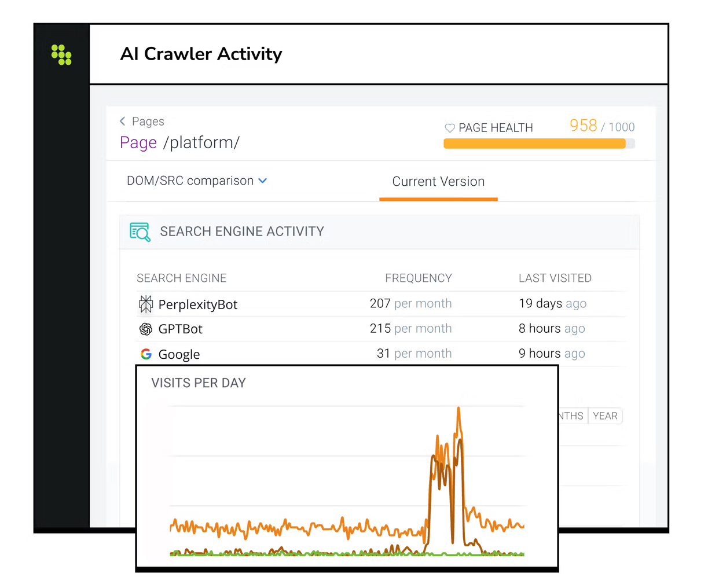Screen dimensions: 719x588
Task: Go back to Pages link
Action: [148, 121]
